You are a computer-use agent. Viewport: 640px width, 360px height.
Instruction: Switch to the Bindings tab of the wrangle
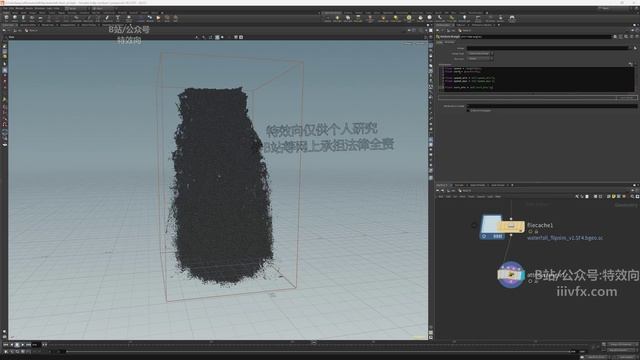[x=449, y=42]
